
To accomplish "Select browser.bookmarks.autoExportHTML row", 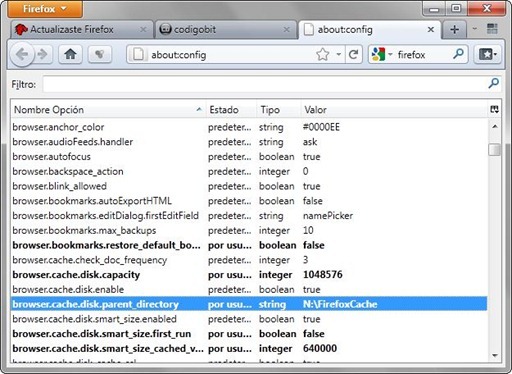I will 249,201.
